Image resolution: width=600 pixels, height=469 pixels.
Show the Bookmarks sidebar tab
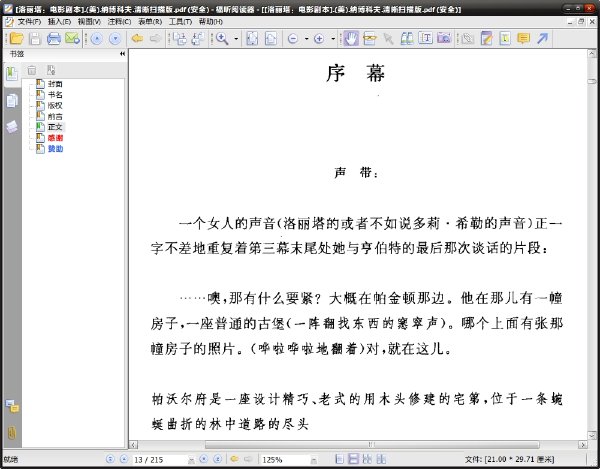pyautogui.click(x=12, y=73)
